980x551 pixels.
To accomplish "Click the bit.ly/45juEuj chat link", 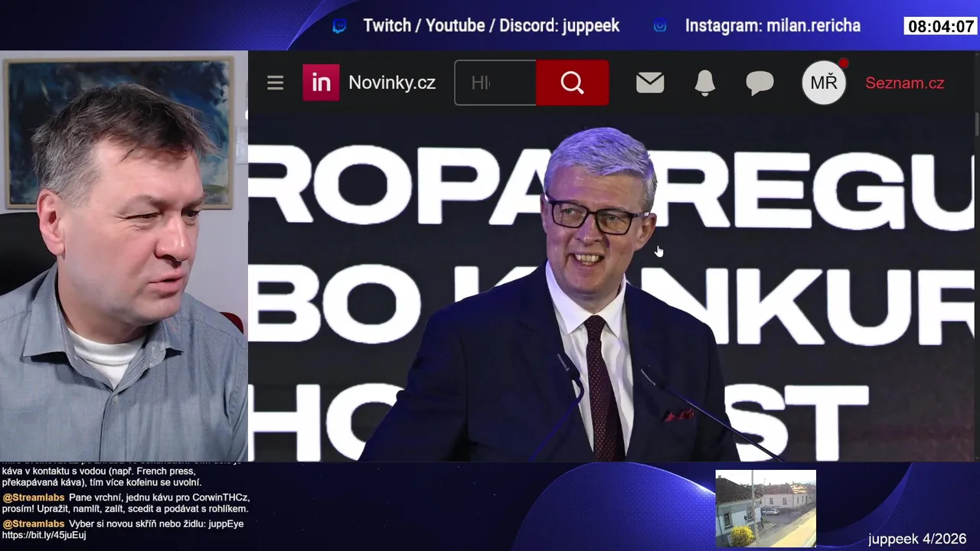I will coord(44,536).
